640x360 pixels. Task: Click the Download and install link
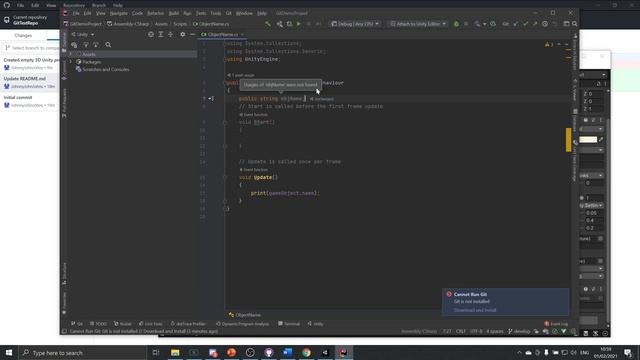pos(475,310)
